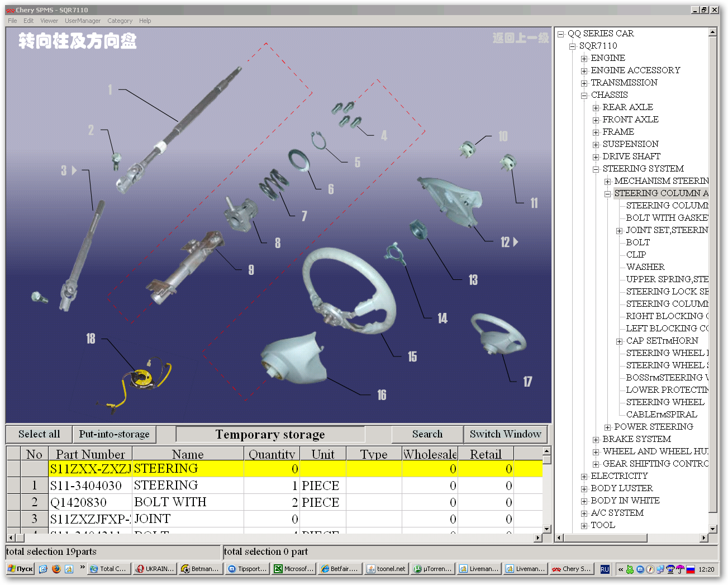Click the steering column shaft part numbered 1

click(179, 130)
